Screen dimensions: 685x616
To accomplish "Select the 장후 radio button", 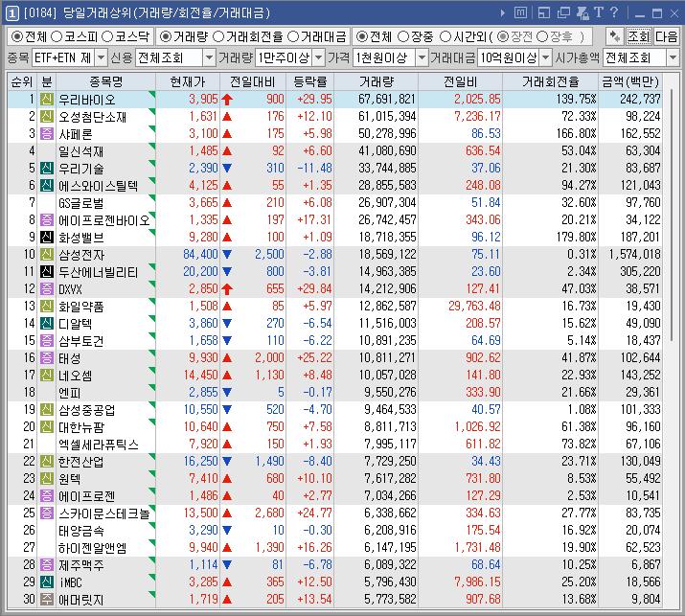I will [542, 37].
